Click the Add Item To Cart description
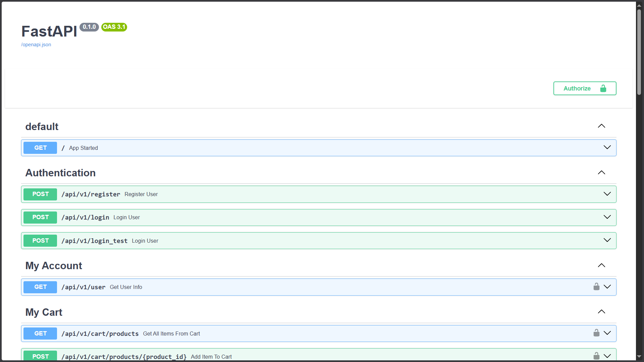Image resolution: width=644 pixels, height=362 pixels. pos(211,357)
